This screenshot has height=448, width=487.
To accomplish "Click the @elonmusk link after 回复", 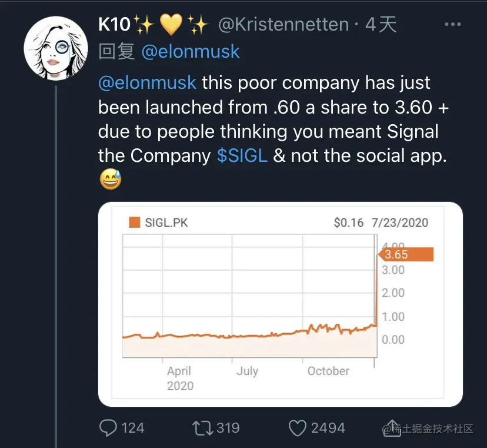I will point(191,52).
